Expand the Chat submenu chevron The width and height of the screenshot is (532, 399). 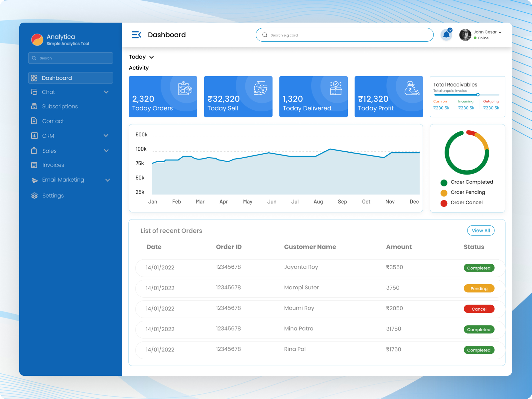pos(106,92)
